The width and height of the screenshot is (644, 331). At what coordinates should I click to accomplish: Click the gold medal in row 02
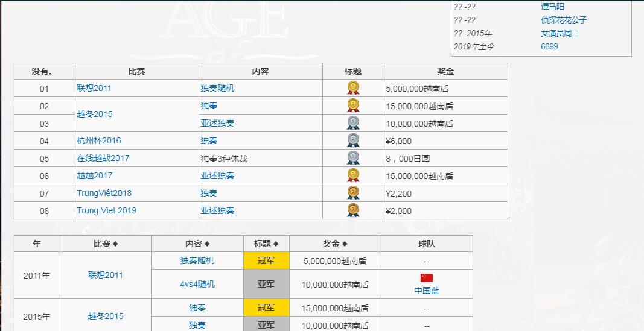[x=353, y=106]
